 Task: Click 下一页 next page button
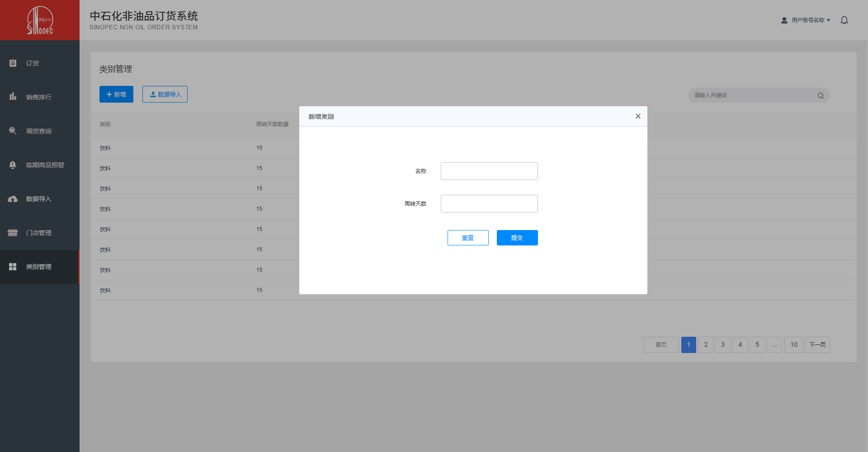click(x=817, y=345)
